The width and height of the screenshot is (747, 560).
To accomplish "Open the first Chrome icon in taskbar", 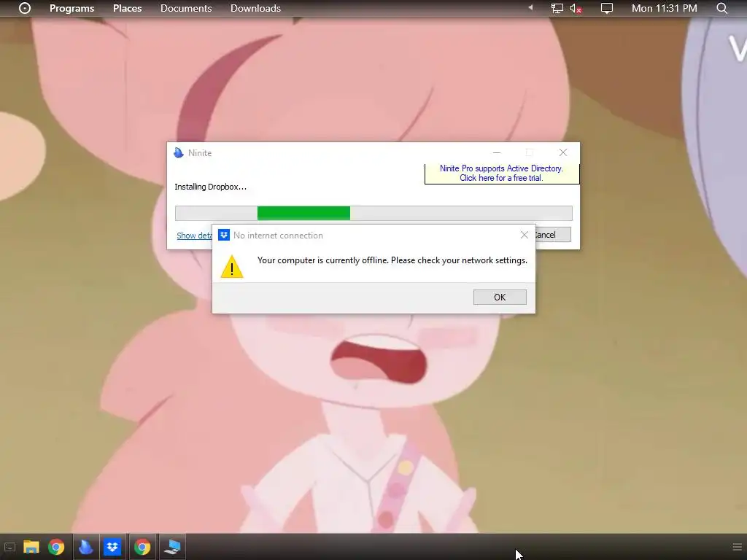I will (x=56, y=547).
